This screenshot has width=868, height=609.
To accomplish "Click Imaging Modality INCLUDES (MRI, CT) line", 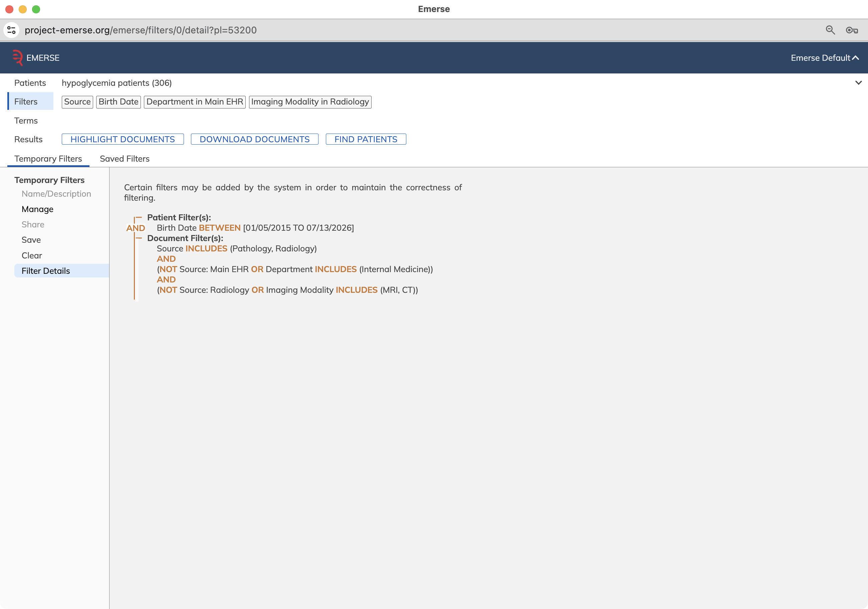I will [x=287, y=290].
